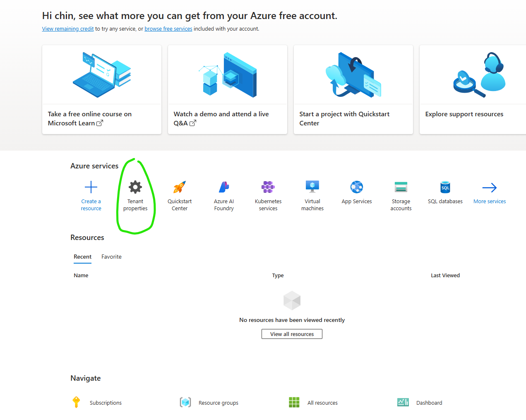The height and width of the screenshot is (420, 526).
Task: Click the demo browser illustration thumbnail
Action: tap(228, 75)
